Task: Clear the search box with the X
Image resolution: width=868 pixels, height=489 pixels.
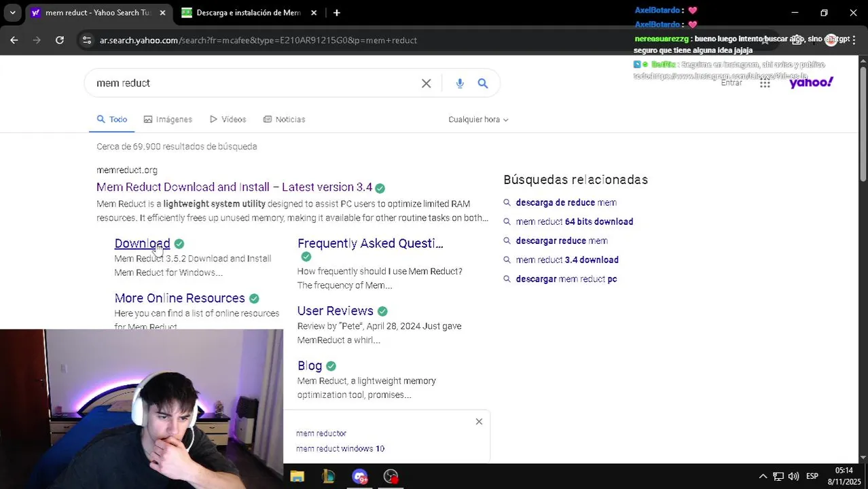Action: coord(427,83)
